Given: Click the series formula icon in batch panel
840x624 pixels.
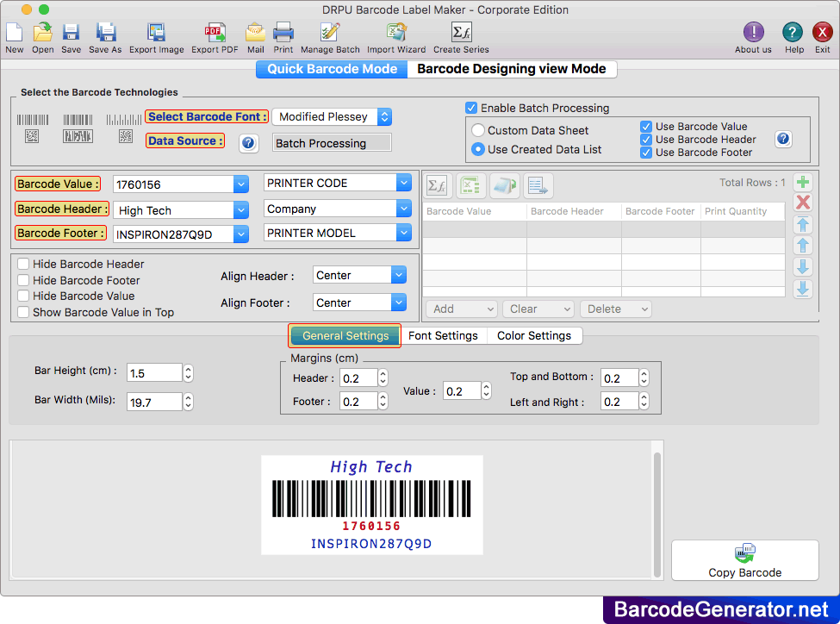Looking at the screenshot, I should point(439,186).
